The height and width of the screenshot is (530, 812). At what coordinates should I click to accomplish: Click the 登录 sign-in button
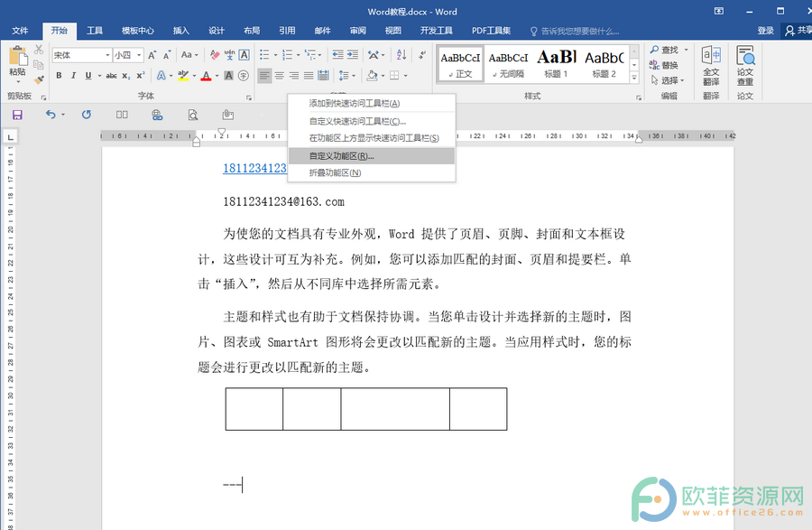coord(765,31)
